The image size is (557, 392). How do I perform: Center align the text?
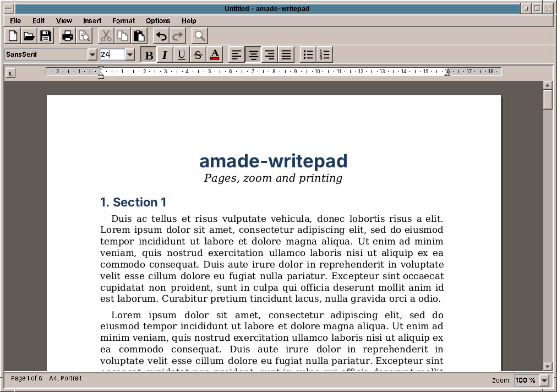(x=253, y=55)
